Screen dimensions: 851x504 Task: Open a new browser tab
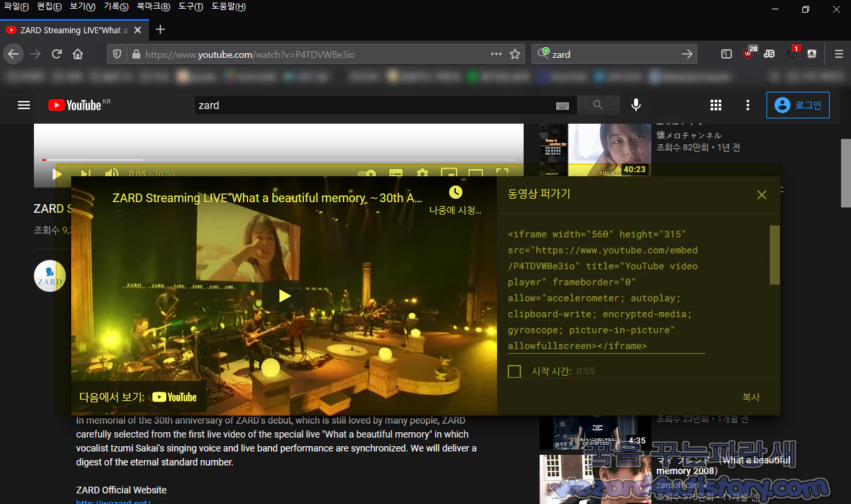coord(160,29)
